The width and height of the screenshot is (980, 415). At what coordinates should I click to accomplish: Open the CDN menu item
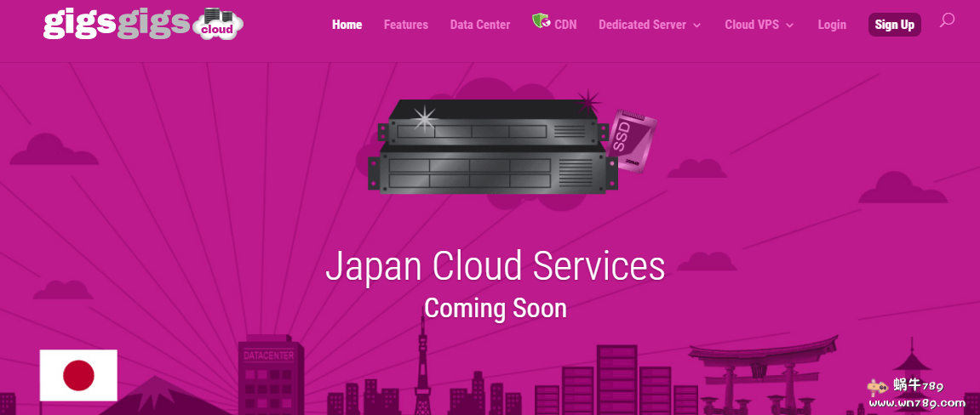click(x=565, y=25)
